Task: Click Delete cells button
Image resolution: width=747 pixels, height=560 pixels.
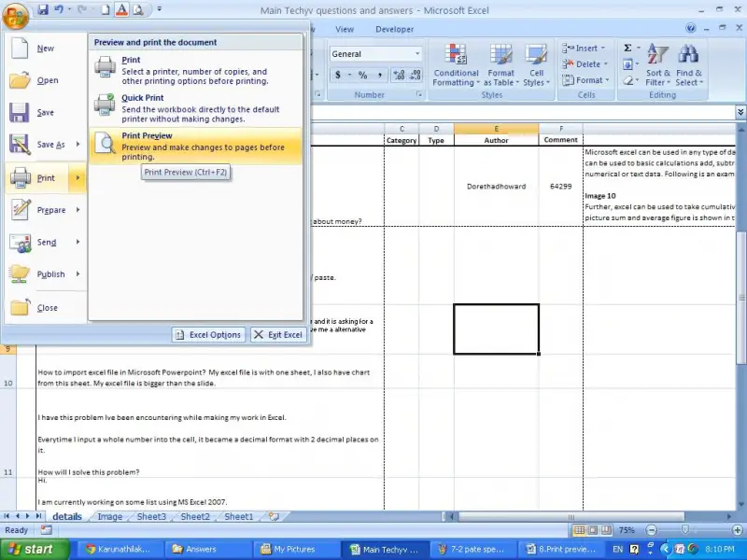Action: [x=586, y=64]
